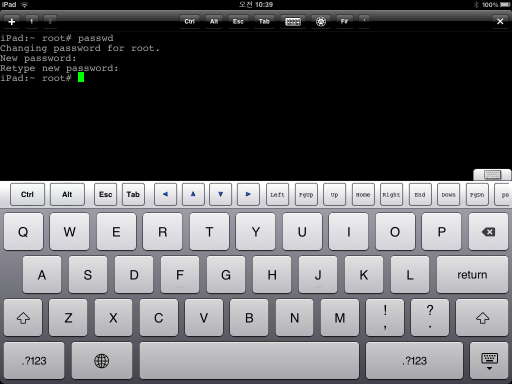Viewport: 512px width, 384px height.
Task: Switch to numbers with .?123 beside globe
Action: click(x=34, y=361)
